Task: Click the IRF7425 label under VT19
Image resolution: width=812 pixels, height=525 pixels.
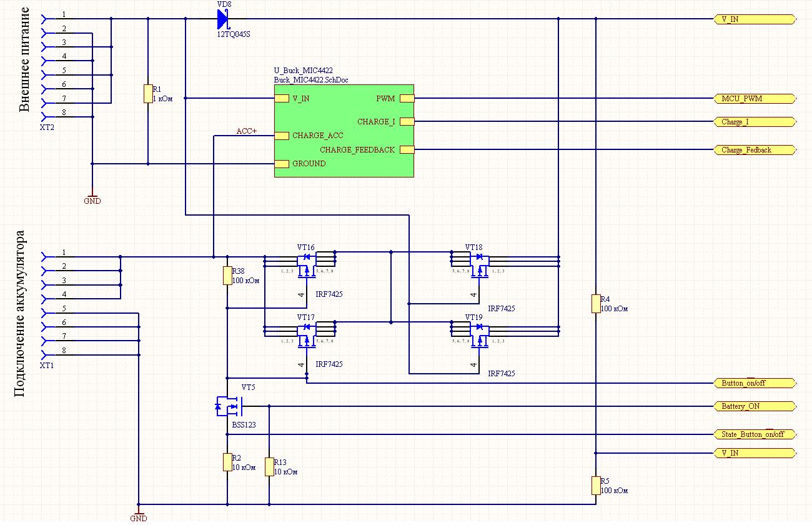Action: (x=502, y=373)
